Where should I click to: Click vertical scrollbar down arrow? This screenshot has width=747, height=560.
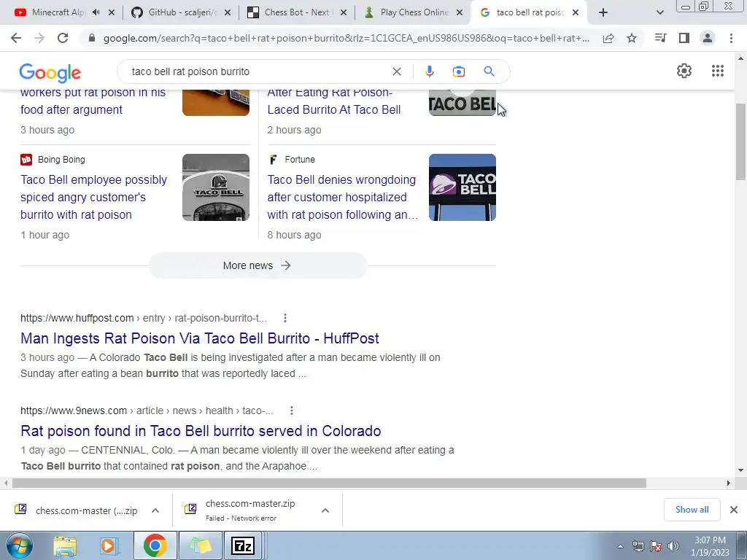point(740,470)
